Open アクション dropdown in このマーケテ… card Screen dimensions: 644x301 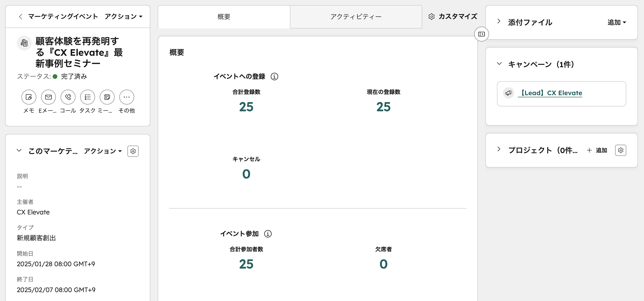click(103, 151)
